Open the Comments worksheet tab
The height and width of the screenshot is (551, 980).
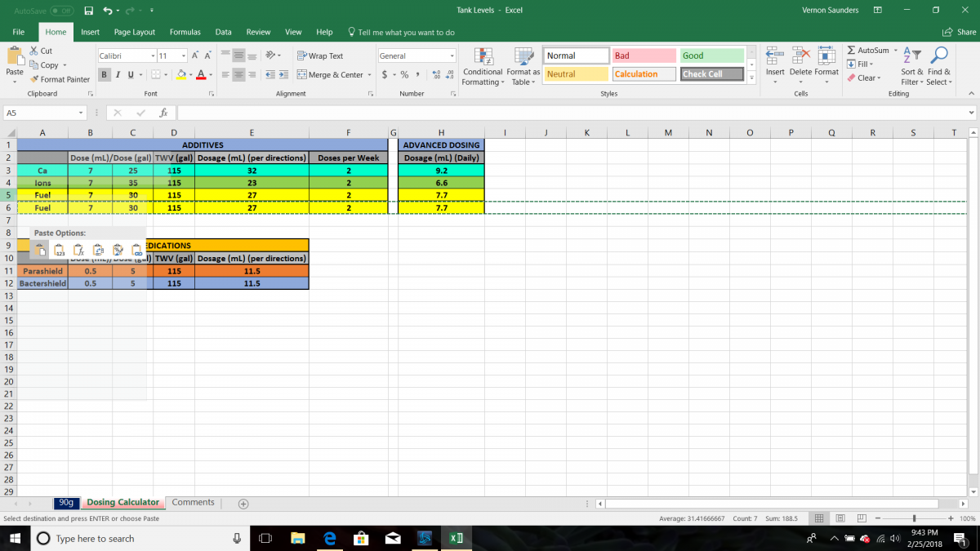point(193,503)
